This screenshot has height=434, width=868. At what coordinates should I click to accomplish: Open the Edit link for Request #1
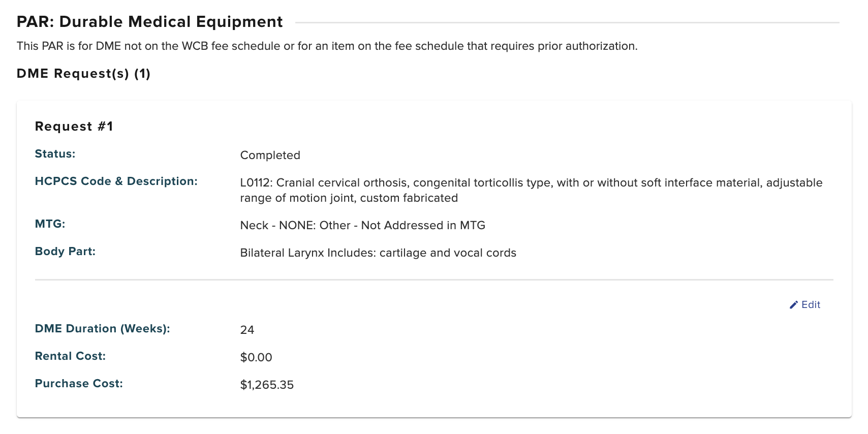pyautogui.click(x=811, y=305)
